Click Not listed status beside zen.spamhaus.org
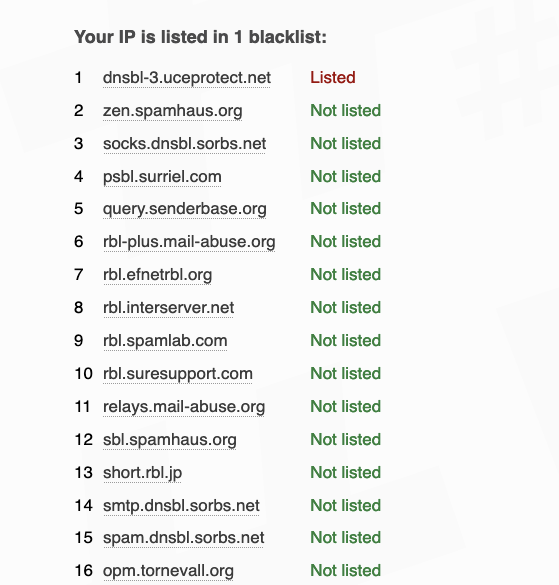This screenshot has height=585, width=559. pos(346,111)
